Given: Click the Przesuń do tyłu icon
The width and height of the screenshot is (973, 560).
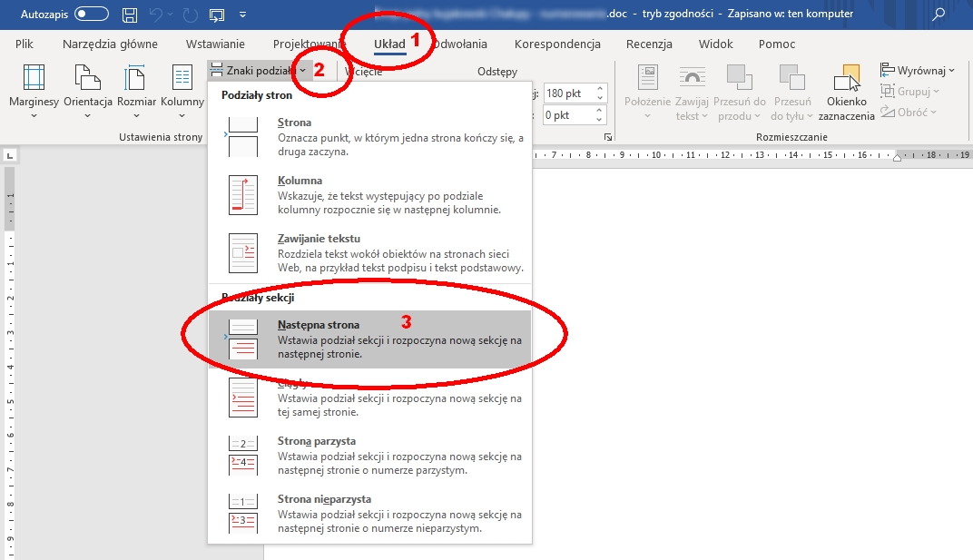Looking at the screenshot, I should (x=791, y=78).
